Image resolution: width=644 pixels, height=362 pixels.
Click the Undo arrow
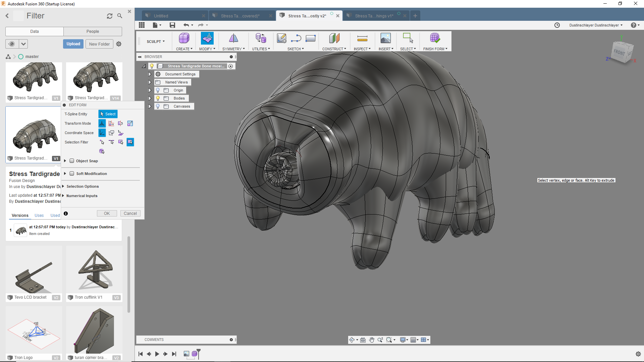[x=186, y=25]
